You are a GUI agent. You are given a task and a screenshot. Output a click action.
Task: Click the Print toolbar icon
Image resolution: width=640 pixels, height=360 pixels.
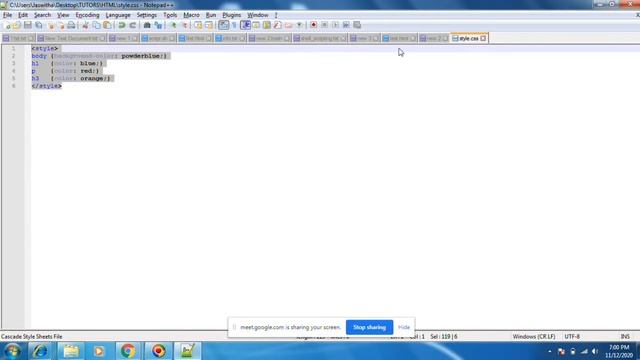pos(71,25)
